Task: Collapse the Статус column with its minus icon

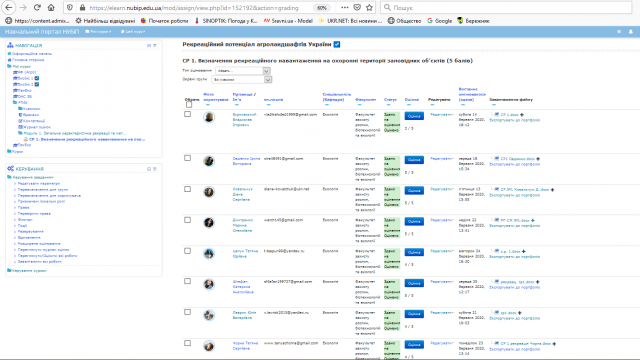Action: click(x=388, y=105)
